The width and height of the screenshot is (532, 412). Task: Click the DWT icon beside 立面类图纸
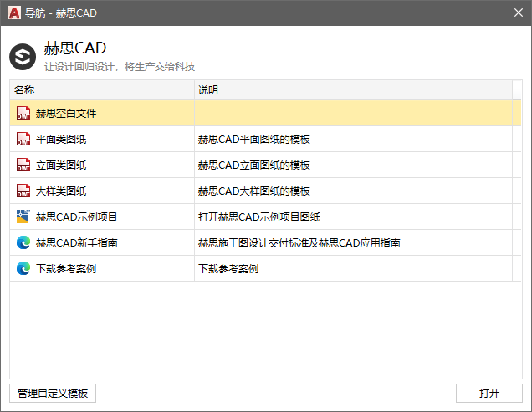[x=23, y=165]
